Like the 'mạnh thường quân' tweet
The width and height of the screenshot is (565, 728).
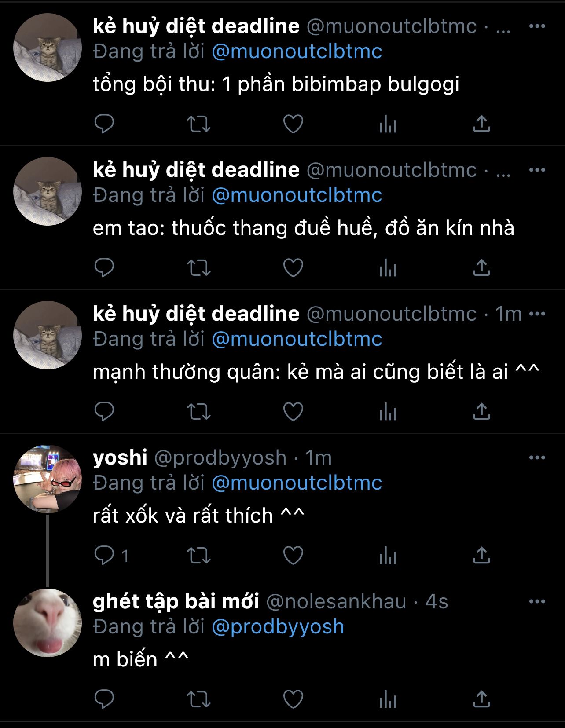[x=293, y=412]
